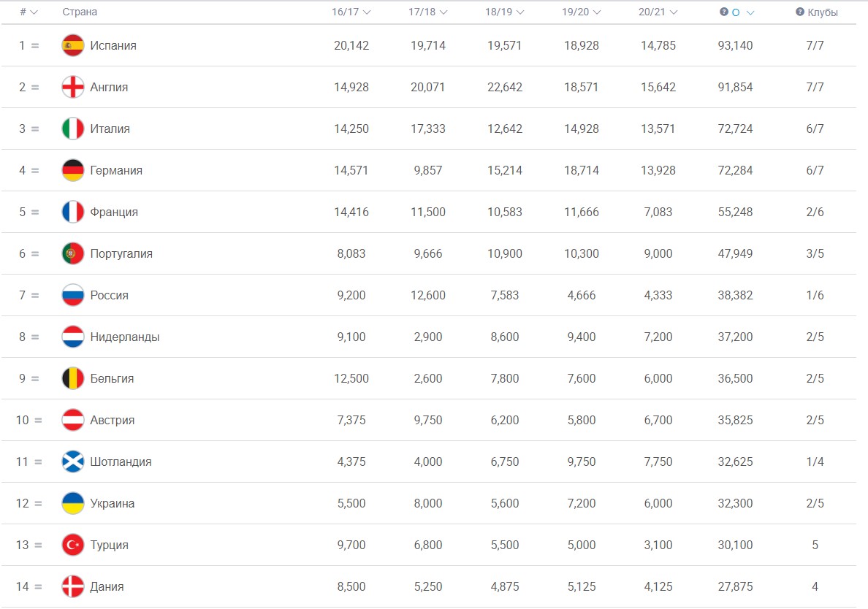Sort by rank number column arrow
The height and width of the screenshot is (609, 868).
34,12
